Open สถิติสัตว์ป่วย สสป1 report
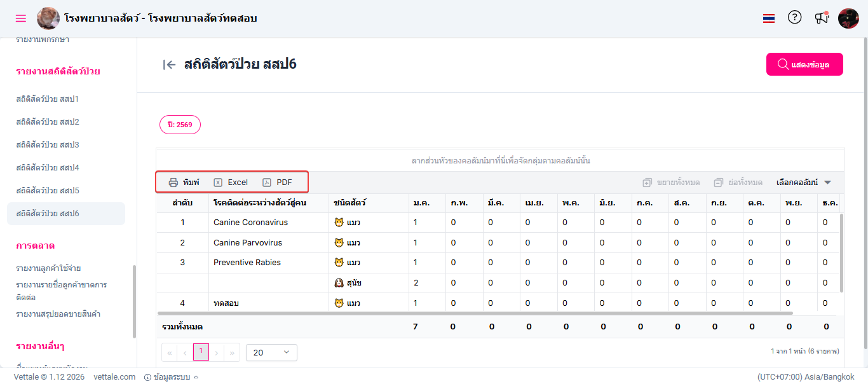The width and height of the screenshot is (868, 386). 48,99
